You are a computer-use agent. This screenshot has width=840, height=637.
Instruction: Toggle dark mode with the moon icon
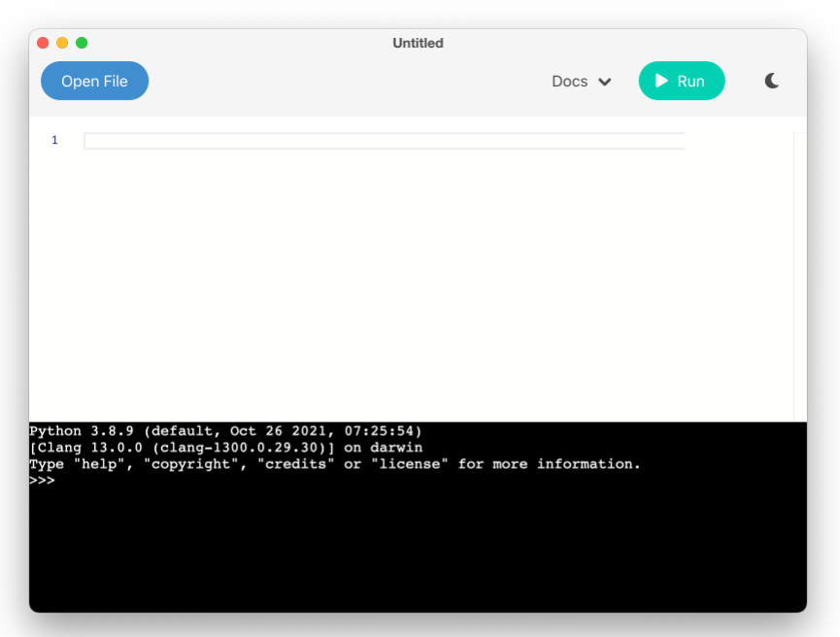click(x=771, y=81)
